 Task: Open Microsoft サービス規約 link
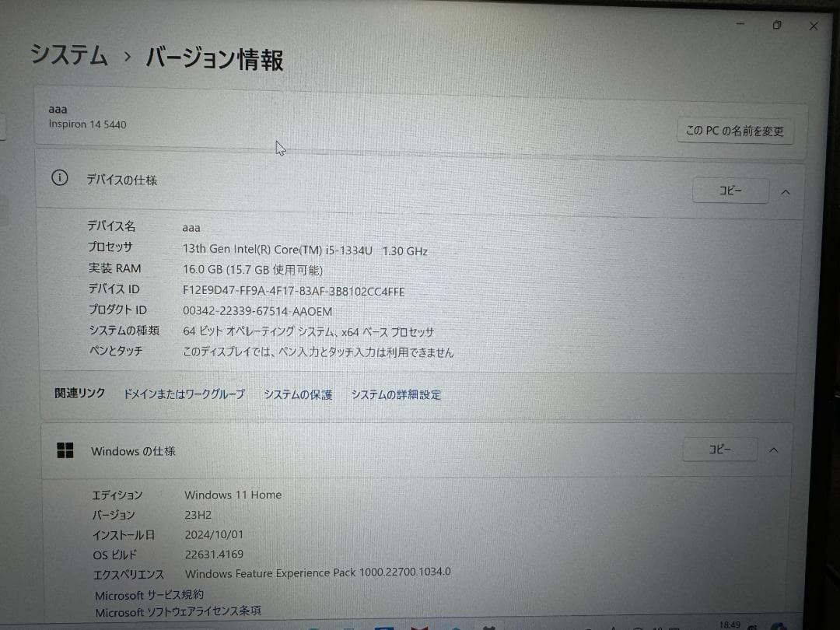149,595
